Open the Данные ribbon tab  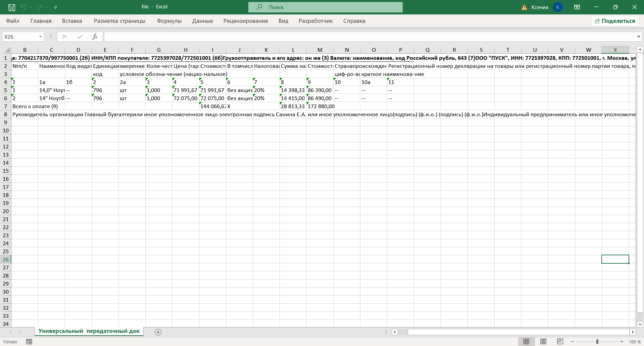(x=203, y=21)
